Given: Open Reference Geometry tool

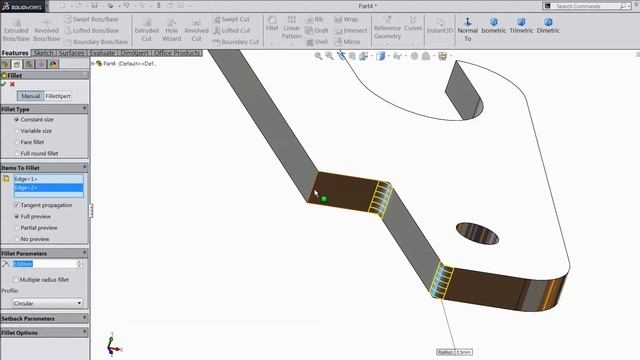Looking at the screenshot, I should [x=387, y=28].
